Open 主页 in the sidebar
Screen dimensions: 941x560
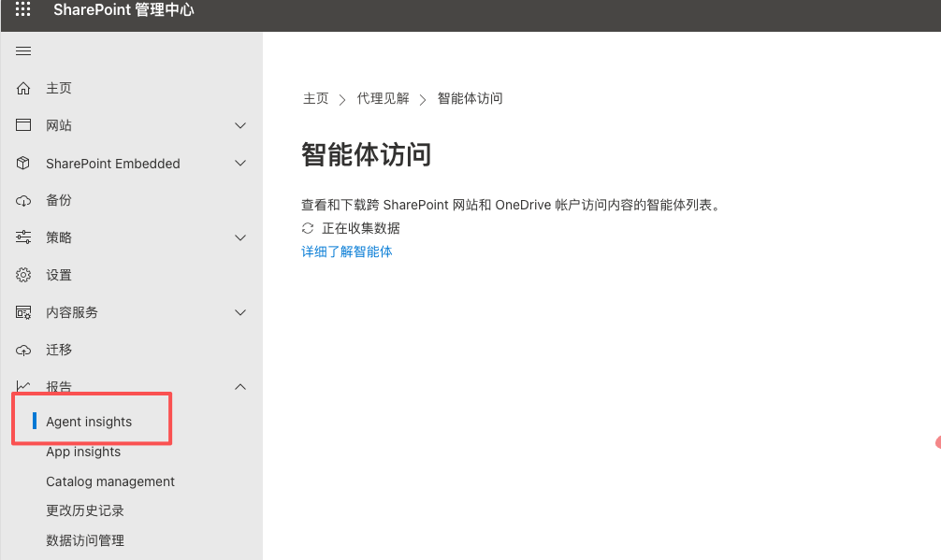coord(59,88)
